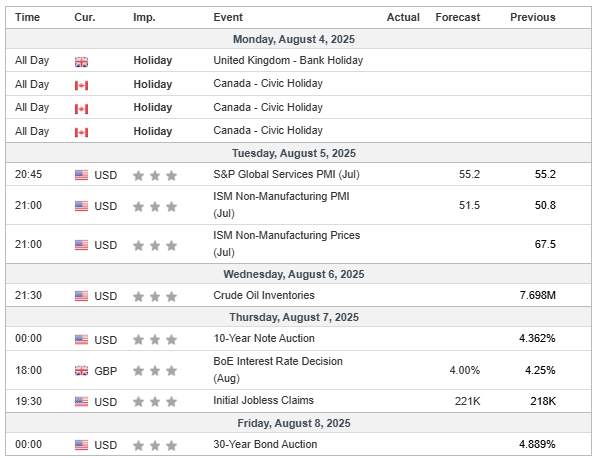Click the US flag for S&P Global Services PMI

click(81, 175)
